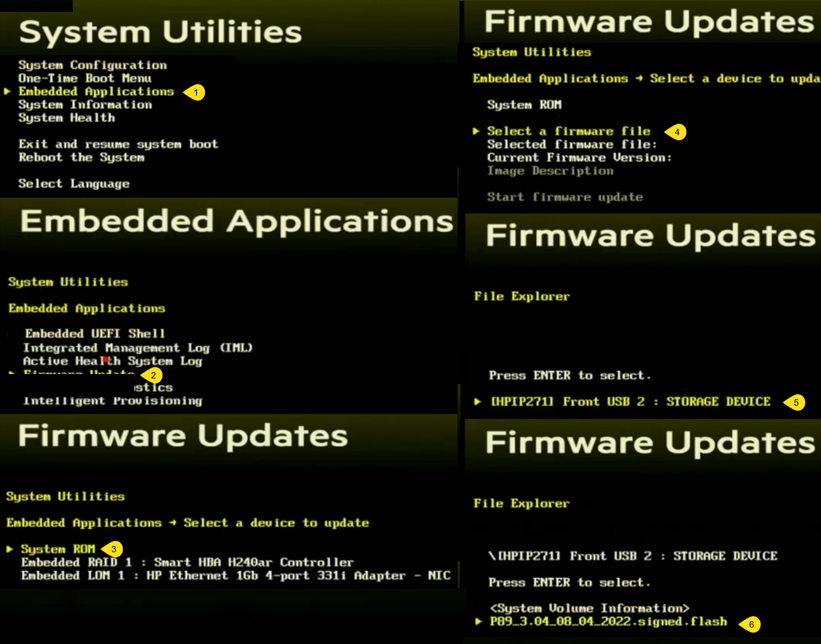The width and height of the screenshot is (821, 644).
Task: Click System ROM heading in firmware file screen
Action: coord(524,105)
